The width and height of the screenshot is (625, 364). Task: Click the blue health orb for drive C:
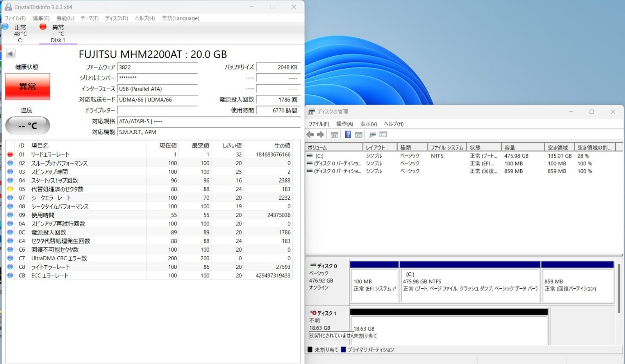(x=5, y=27)
